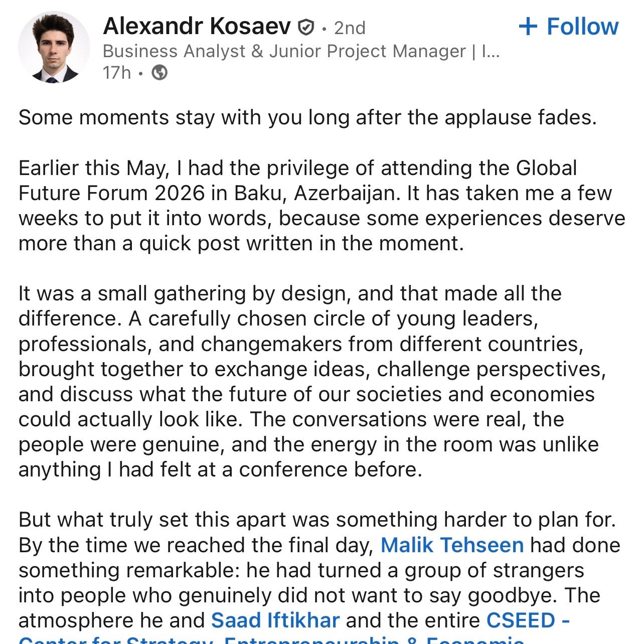
Task: Open Alexandr Kosaev's profile photo
Action: click(x=54, y=47)
